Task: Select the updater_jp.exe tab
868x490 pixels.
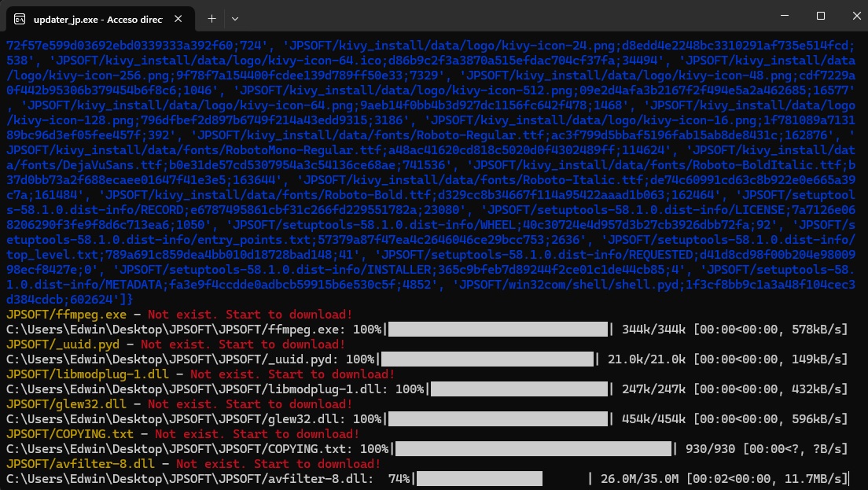Action: (x=100, y=19)
